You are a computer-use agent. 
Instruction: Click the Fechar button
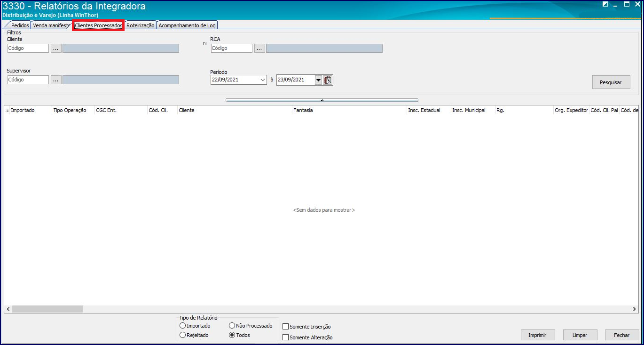(x=621, y=335)
